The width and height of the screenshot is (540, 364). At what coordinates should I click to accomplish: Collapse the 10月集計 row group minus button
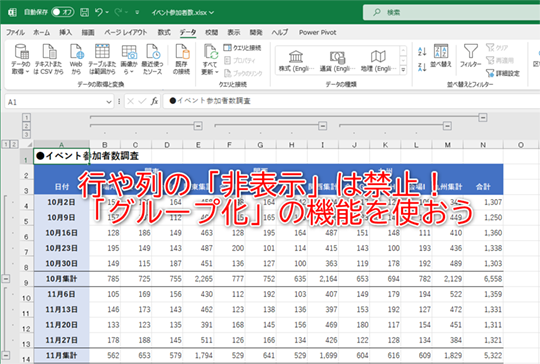point(6,278)
